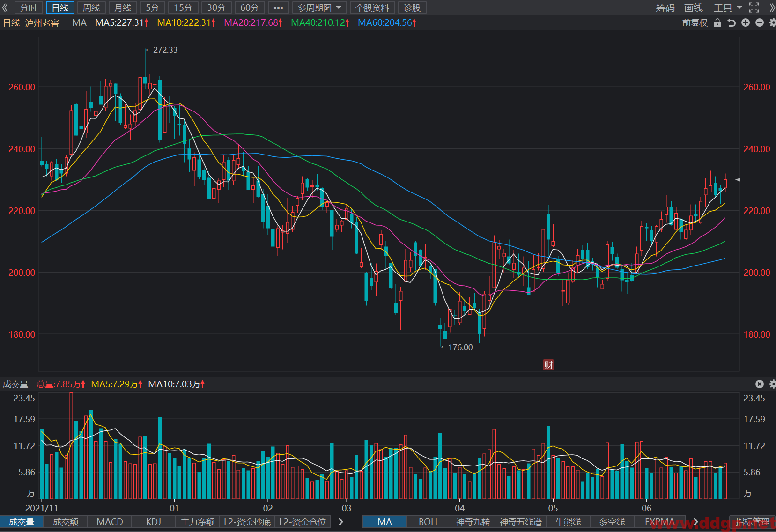
Task: Open the 工具 dropdown menu
Action: 727,7
